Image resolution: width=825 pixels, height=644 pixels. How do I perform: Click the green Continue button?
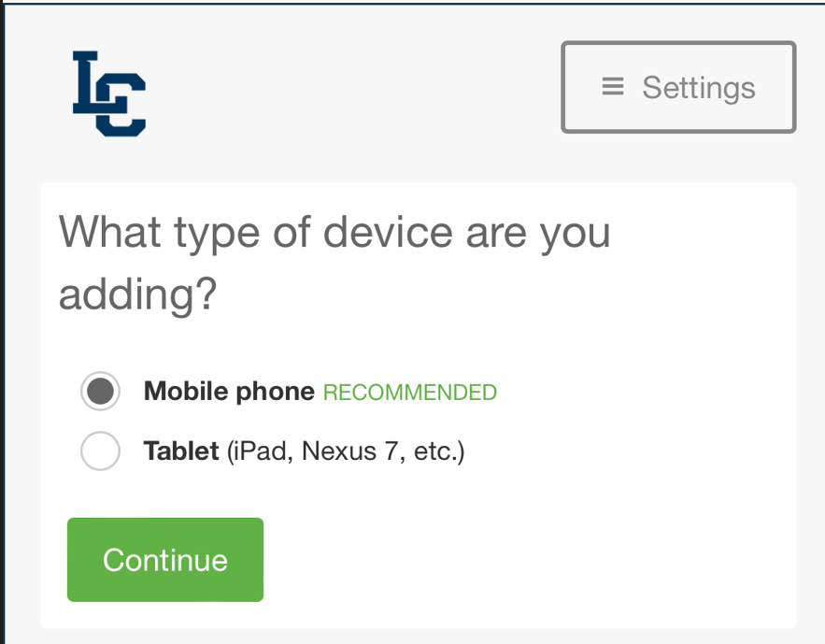click(165, 559)
